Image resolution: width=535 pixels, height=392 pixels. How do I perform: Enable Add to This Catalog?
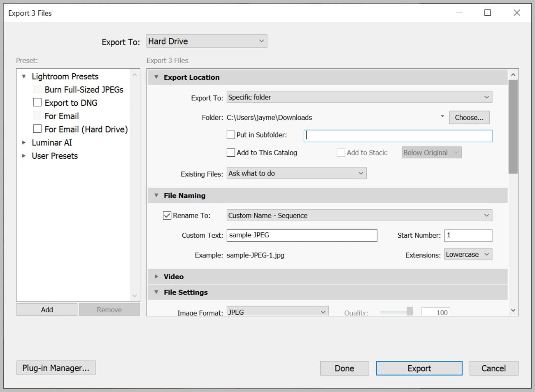[231, 153]
